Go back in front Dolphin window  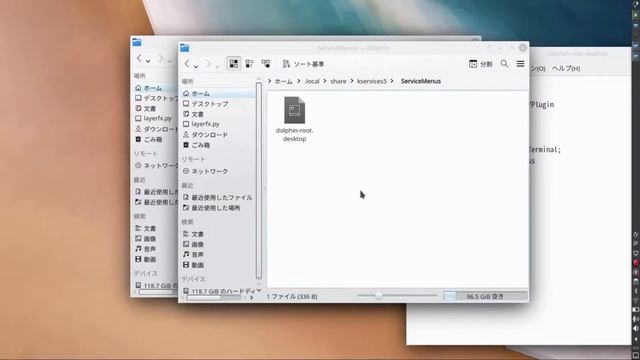pos(187,64)
